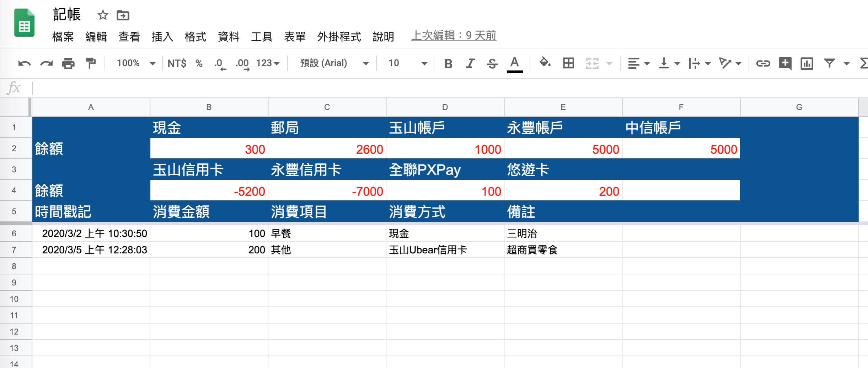Select the timestamp 2020/3/2 上午 10:30:50
Viewport: 868px width, 368px height.
pos(91,233)
